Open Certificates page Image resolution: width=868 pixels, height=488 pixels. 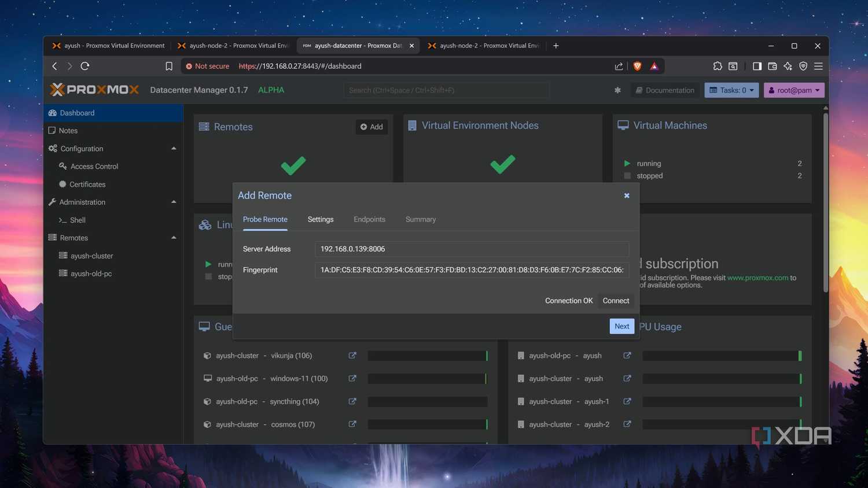pyautogui.click(x=113, y=184)
